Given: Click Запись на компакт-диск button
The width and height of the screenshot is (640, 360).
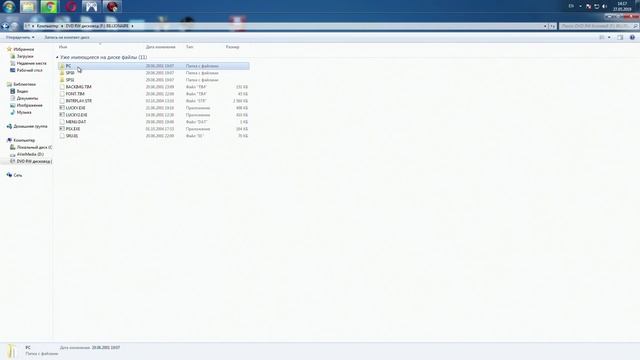Looking at the screenshot, I should click(67, 37).
